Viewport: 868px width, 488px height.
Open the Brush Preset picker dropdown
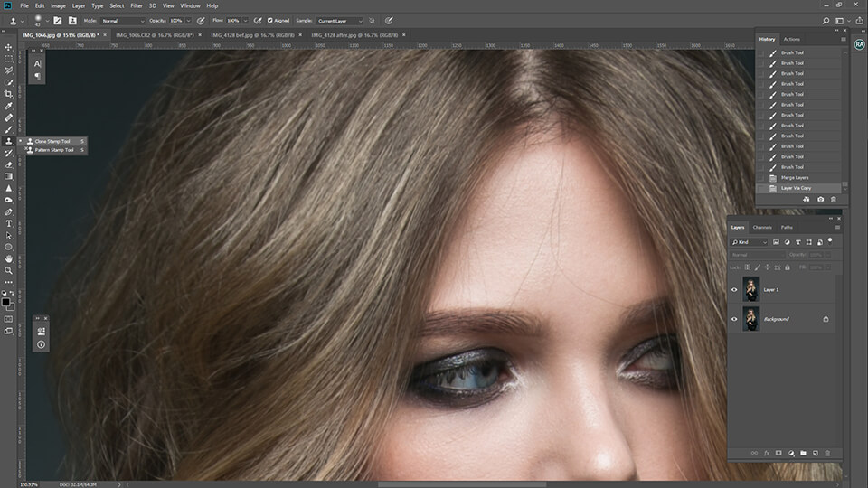pyautogui.click(x=48, y=21)
